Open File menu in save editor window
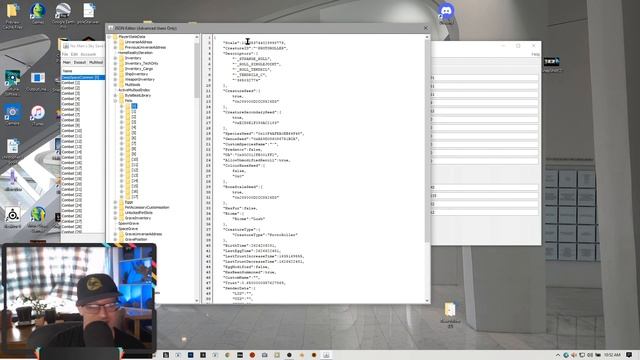 point(65,54)
